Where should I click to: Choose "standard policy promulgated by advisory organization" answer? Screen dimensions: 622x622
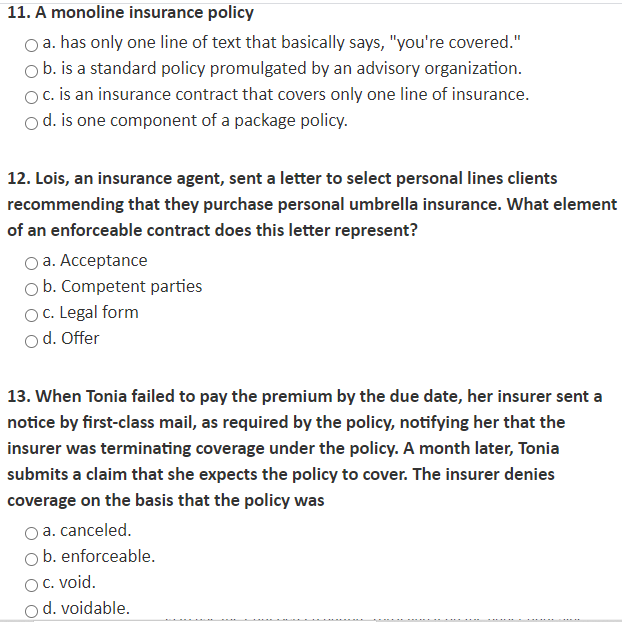click(x=31, y=71)
